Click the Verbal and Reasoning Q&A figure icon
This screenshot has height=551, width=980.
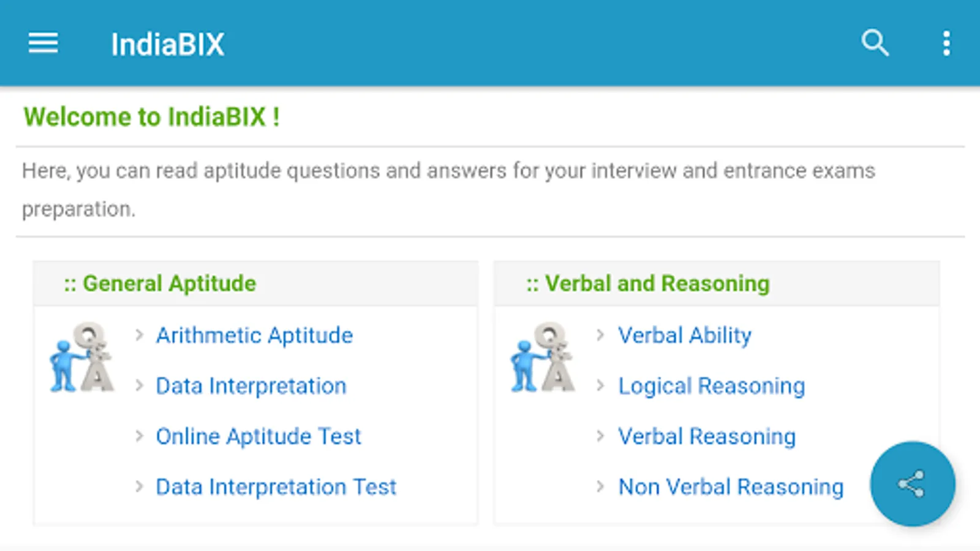point(543,358)
